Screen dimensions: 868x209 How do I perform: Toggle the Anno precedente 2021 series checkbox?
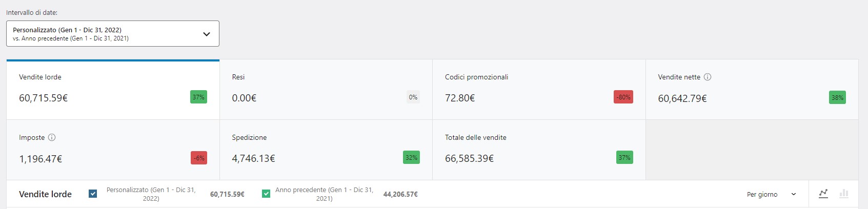(266, 194)
